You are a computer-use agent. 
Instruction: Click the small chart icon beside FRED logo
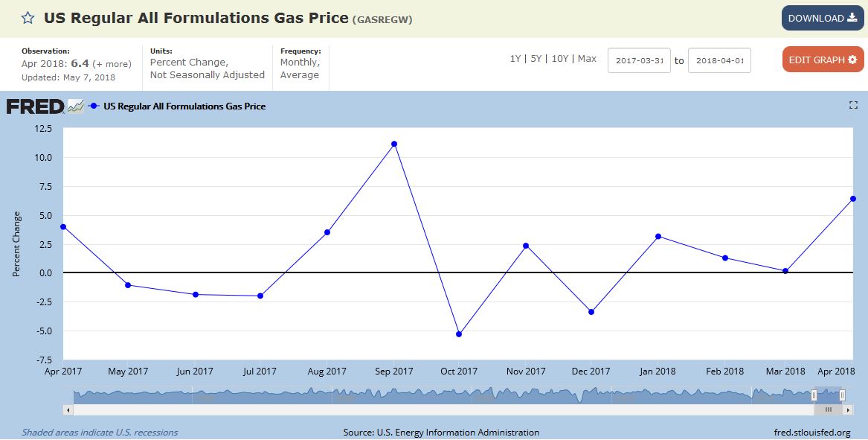pyautogui.click(x=75, y=106)
